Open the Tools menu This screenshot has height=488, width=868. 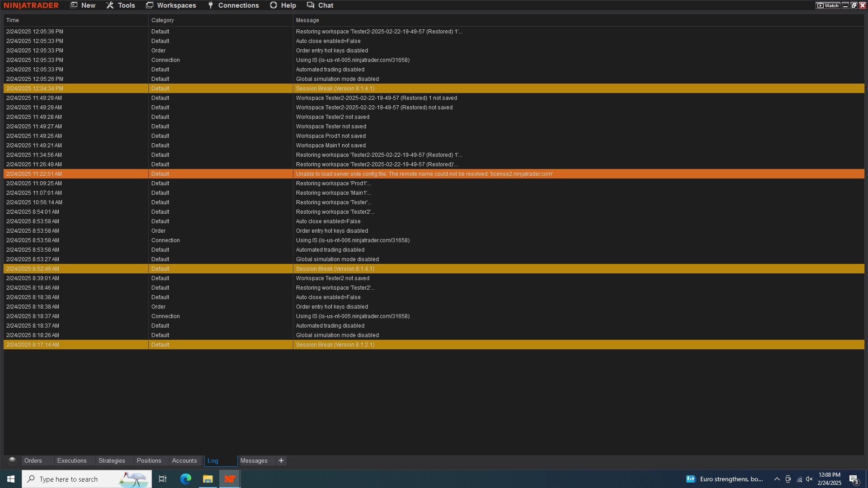click(x=121, y=5)
